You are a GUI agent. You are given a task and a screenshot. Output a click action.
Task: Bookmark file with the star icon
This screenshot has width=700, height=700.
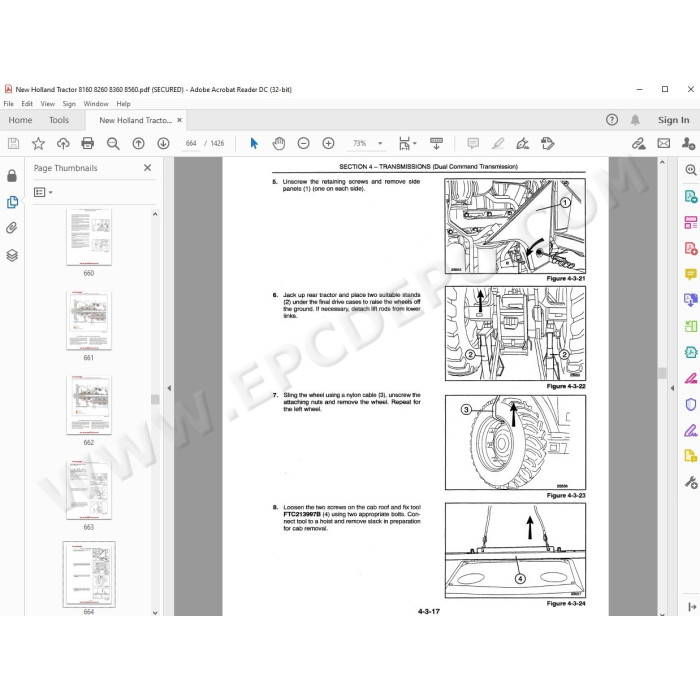[38, 143]
